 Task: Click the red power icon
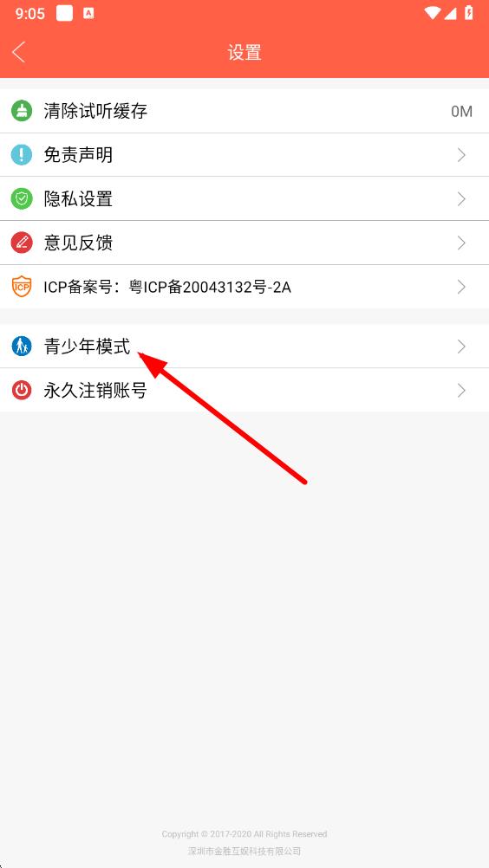[x=22, y=391]
